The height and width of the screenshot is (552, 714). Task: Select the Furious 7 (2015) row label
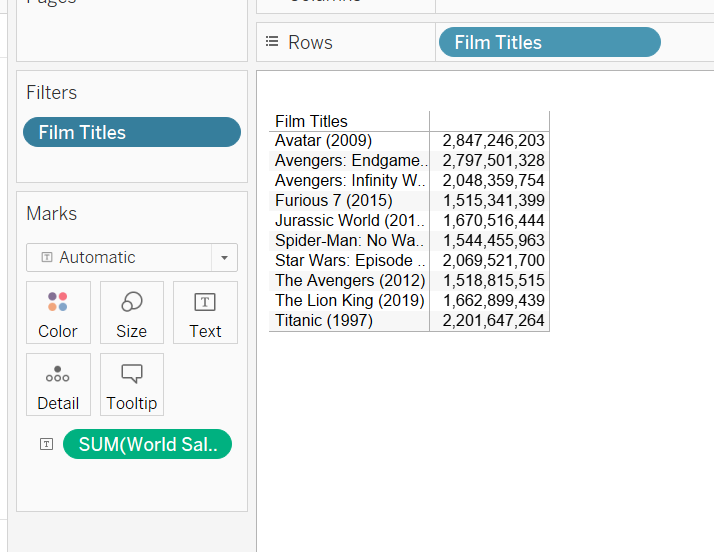pyautogui.click(x=333, y=200)
